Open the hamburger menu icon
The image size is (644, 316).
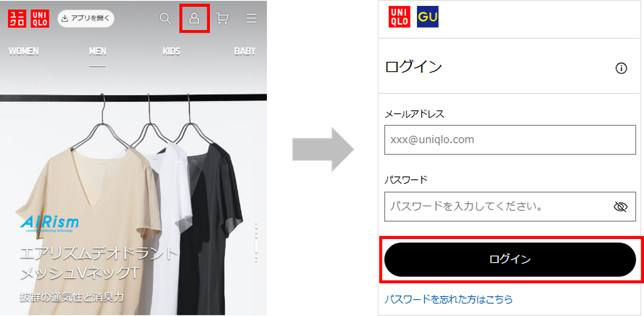click(x=252, y=18)
